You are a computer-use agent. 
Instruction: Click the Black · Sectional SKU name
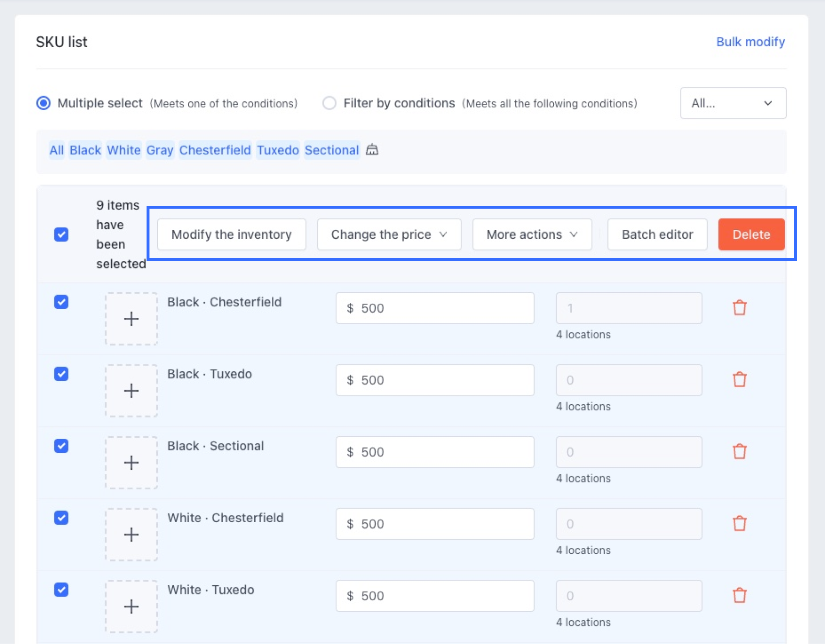pyautogui.click(x=215, y=446)
